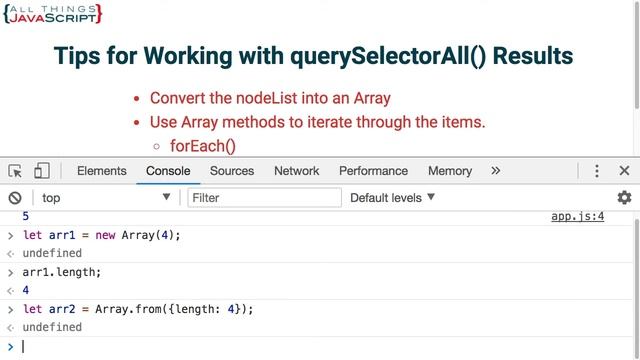Click the All Things JavaScript logo
Image resolution: width=640 pixels, height=360 pixels.
(x=53, y=14)
